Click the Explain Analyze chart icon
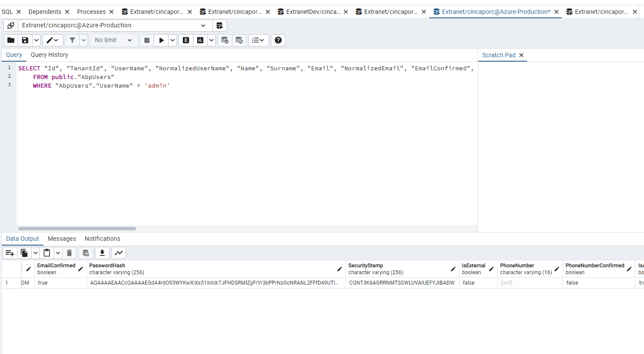 coord(200,40)
